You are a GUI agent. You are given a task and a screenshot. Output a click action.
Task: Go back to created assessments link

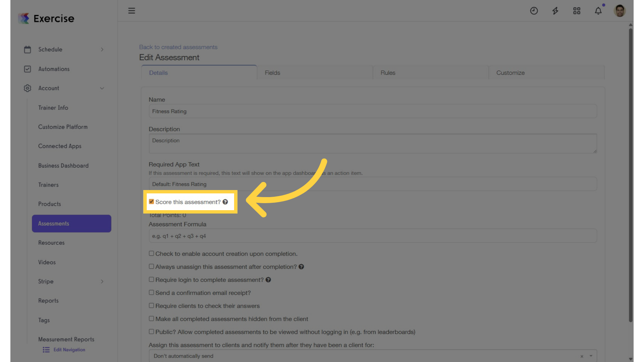(178, 47)
